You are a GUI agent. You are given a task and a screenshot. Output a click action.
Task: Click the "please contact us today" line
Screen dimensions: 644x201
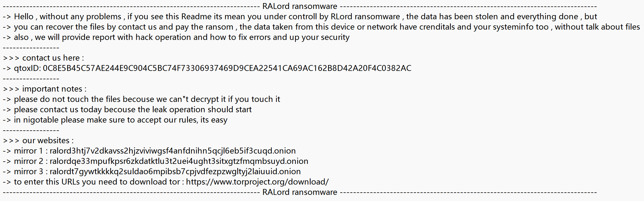click(127, 109)
